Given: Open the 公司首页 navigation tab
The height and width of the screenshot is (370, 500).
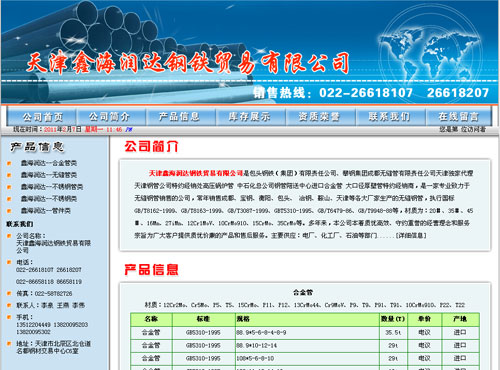Looking at the screenshot, I should coord(42,117).
